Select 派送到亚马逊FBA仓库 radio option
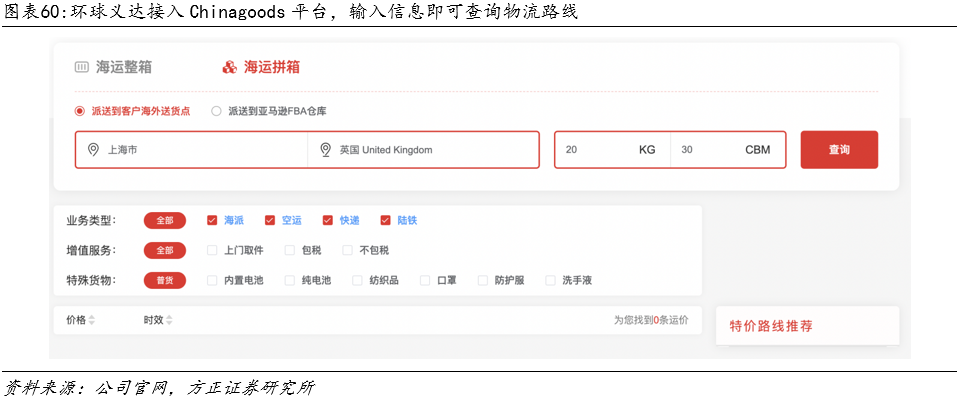This screenshot has height=396, width=957. tap(216, 111)
